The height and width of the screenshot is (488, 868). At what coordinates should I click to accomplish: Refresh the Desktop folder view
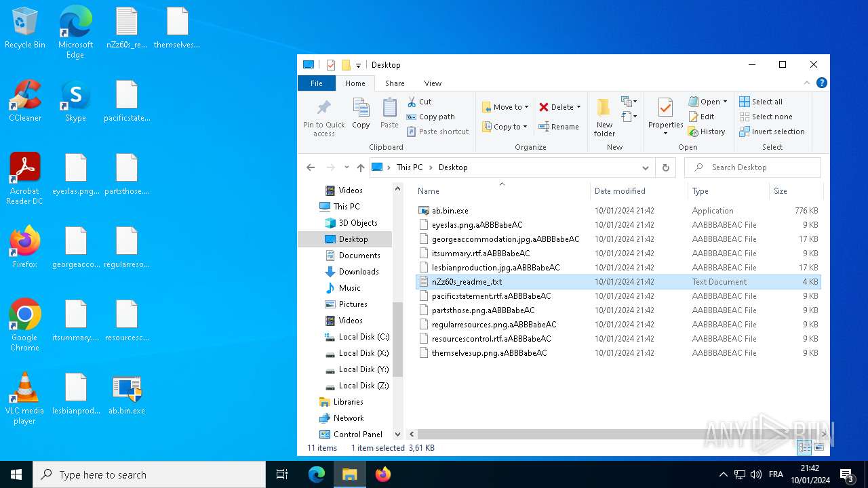[666, 167]
